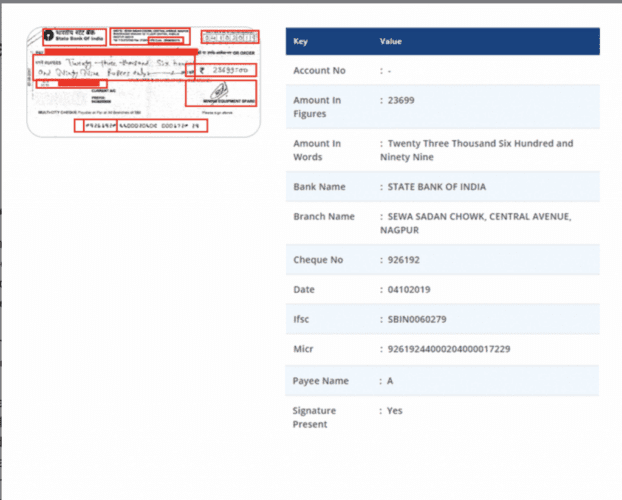Click the Value column header
622x500 pixels.
click(x=391, y=42)
